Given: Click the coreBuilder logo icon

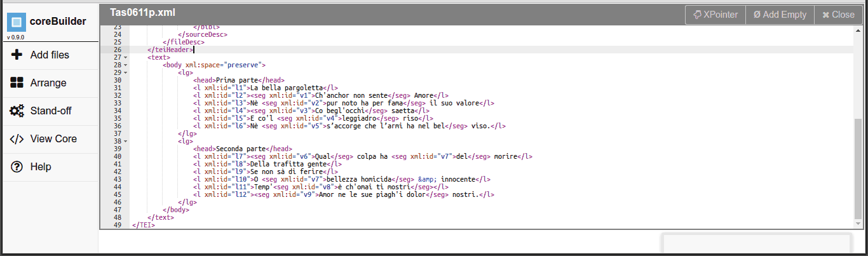Looking at the screenshot, I should point(16,22).
